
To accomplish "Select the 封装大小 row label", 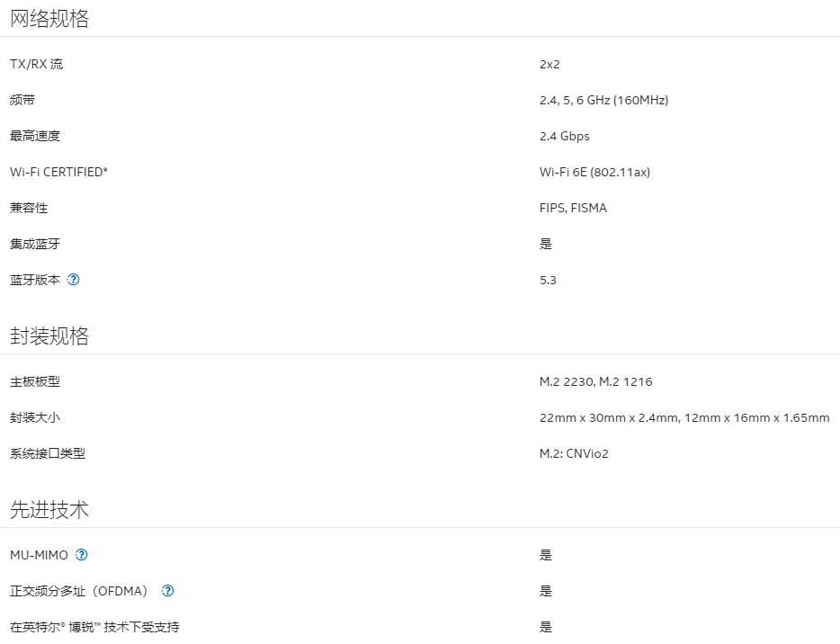I will click(35, 417).
